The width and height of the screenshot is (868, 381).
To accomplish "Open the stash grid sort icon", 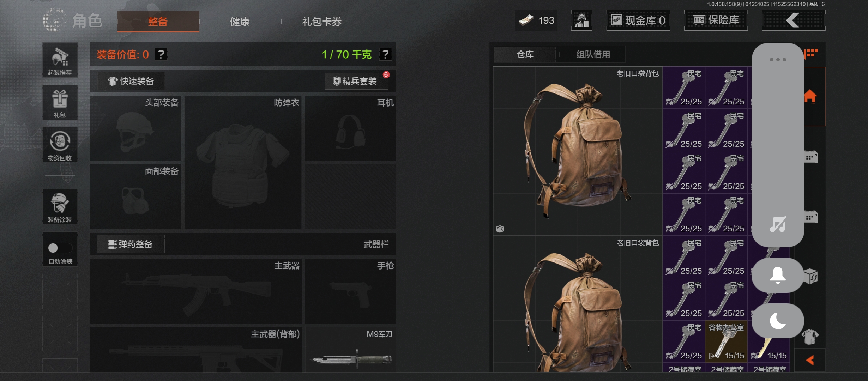I will [x=811, y=53].
